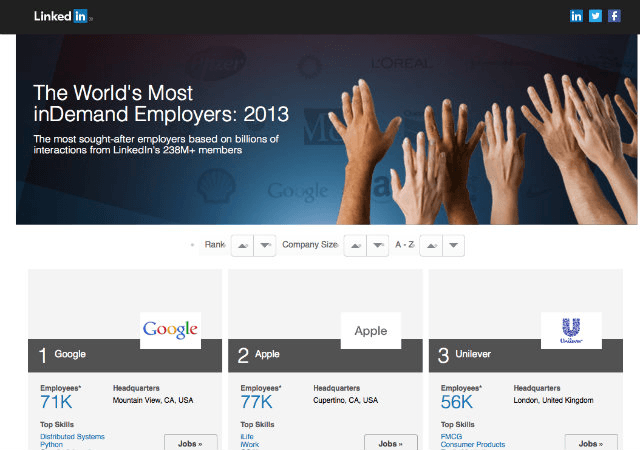Viewport: 640px width, 450px height.
Task: Click the Rank sort label
Action: [x=215, y=245]
